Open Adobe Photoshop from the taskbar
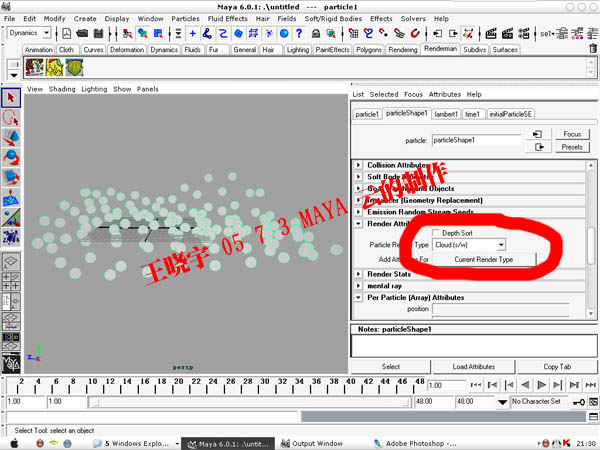600x450 pixels. click(415, 443)
